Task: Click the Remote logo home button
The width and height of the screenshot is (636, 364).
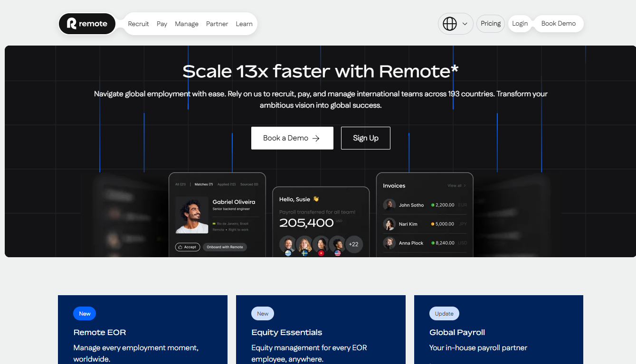Action: tap(87, 24)
